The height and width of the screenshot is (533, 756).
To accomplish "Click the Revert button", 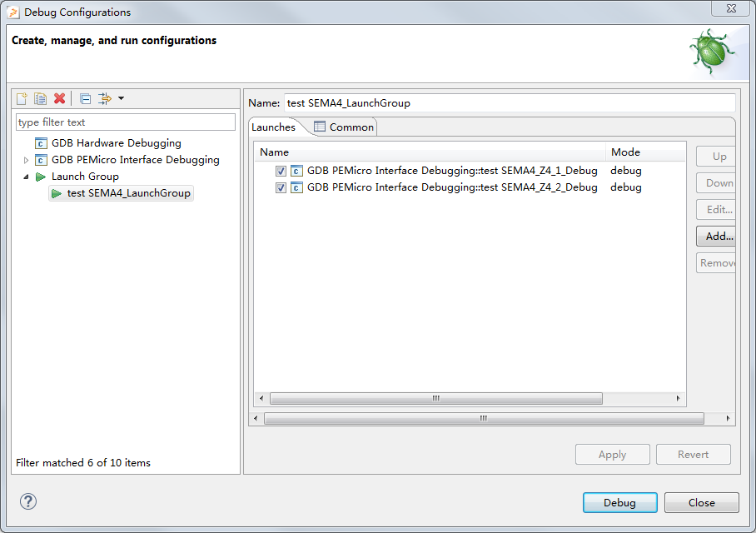I will coord(694,455).
